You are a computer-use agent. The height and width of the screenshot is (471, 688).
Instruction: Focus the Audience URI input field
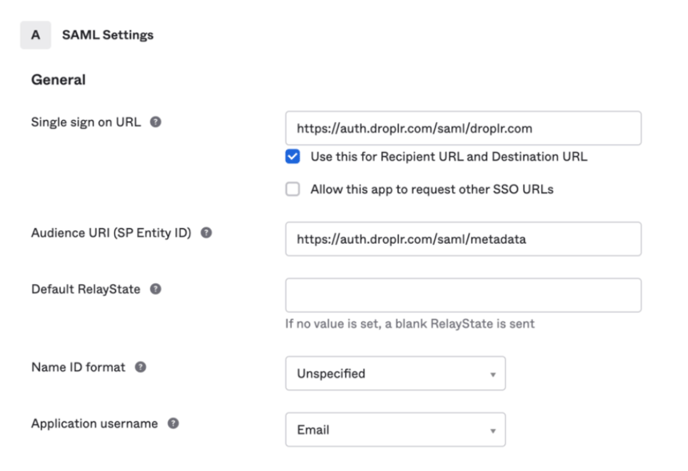(x=463, y=239)
